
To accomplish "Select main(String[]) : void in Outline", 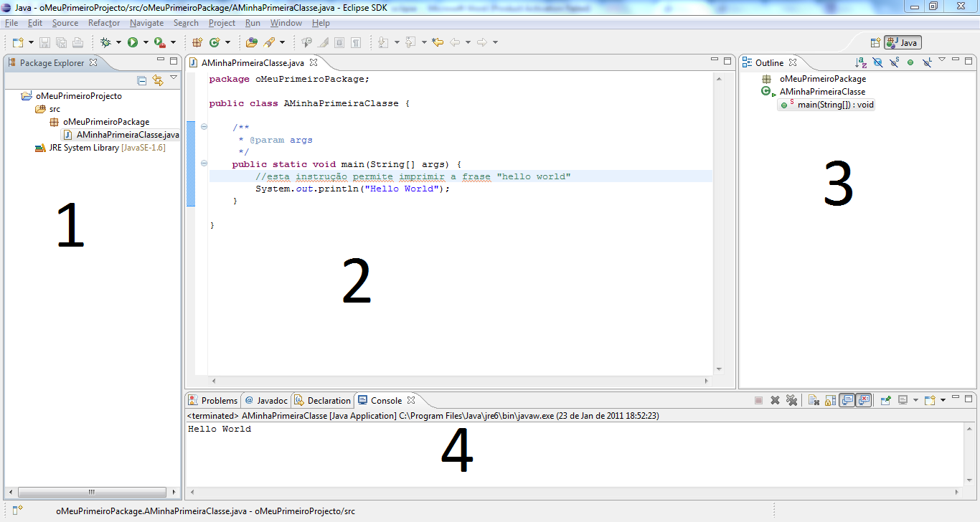I will pyautogui.click(x=827, y=105).
